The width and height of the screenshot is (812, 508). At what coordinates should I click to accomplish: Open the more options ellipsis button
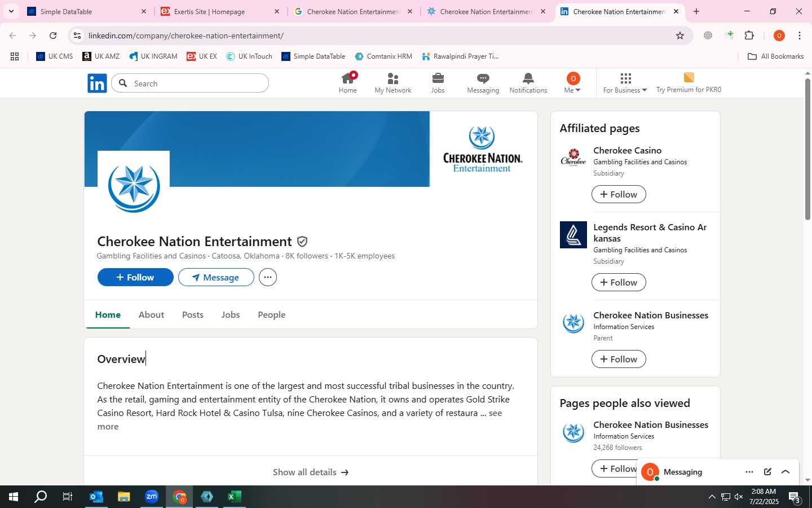(x=268, y=277)
